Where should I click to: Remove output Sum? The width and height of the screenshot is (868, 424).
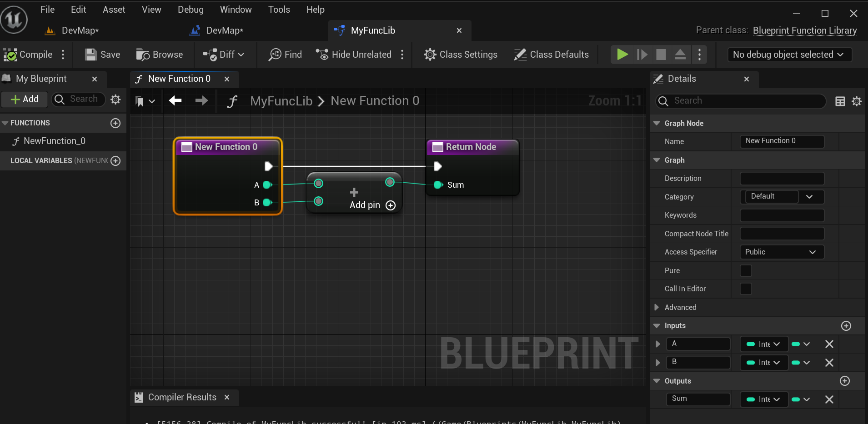(x=829, y=399)
